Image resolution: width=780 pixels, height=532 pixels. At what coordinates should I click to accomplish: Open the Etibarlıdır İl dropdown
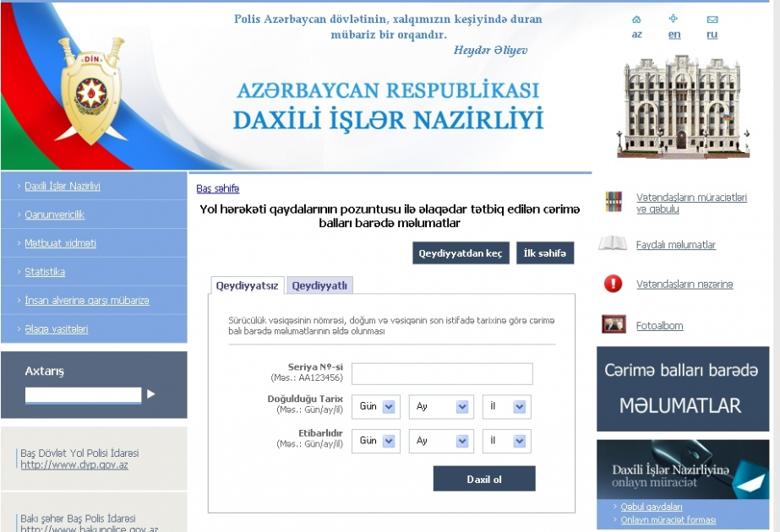(506, 441)
